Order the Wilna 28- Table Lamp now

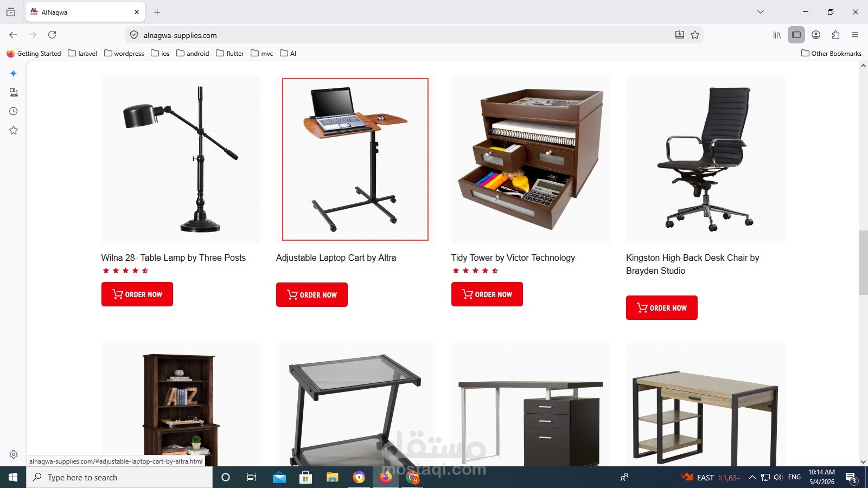tap(137, 294)
